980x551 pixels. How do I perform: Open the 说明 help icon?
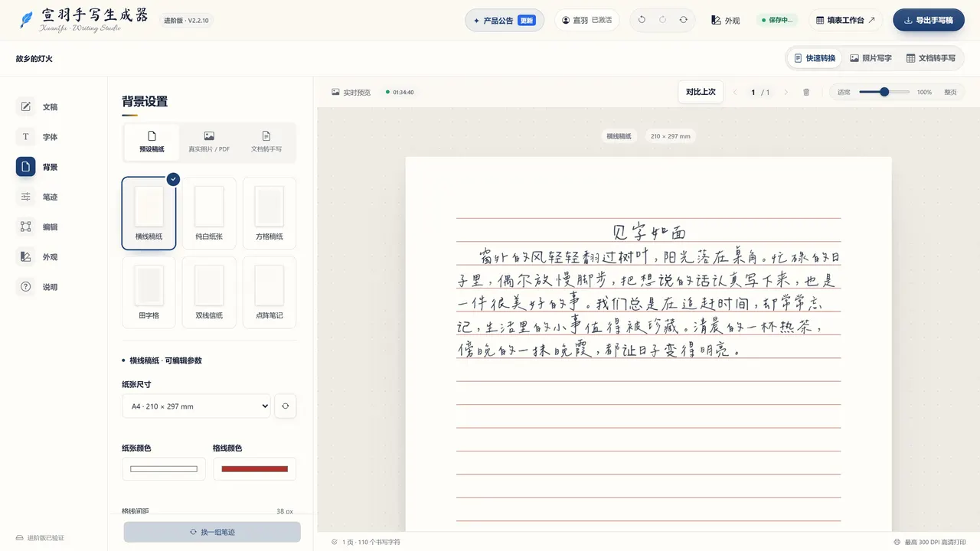[x=25, y=287]
